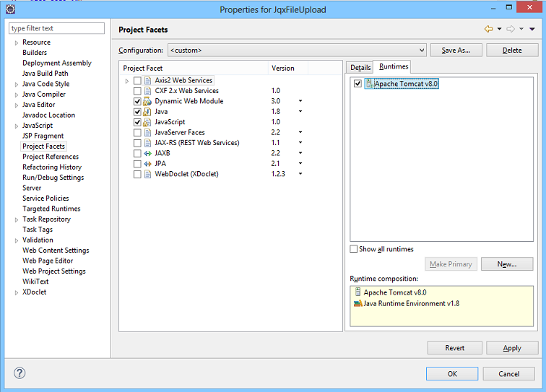Viewport: 546px width, 392px height.
Task: Enable the CXF 2.x Web Services facet
Action: tap(137, 91)
